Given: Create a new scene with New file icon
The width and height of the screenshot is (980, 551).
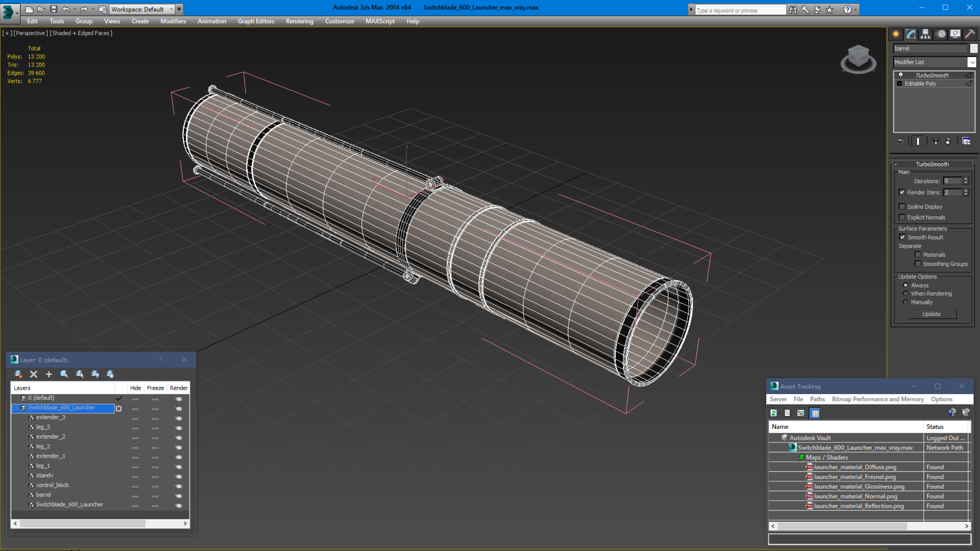Looking at the screenshot, I should 29,9.
